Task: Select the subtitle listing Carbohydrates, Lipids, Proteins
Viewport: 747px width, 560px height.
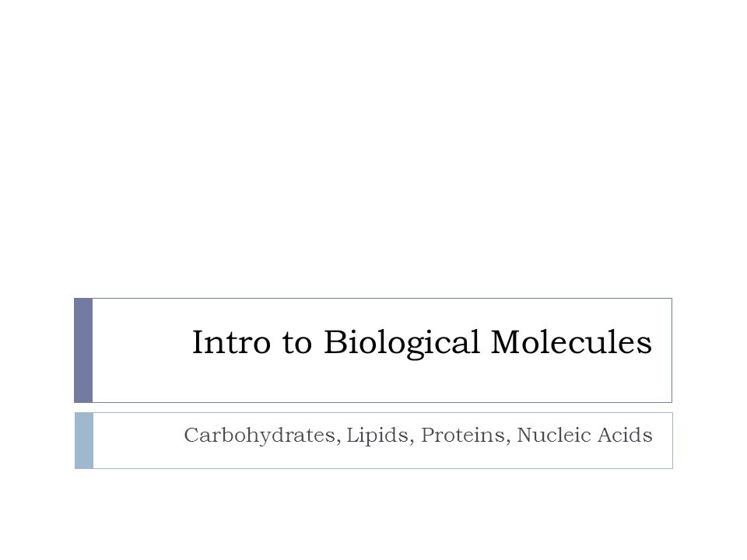Action: coord(419,436)
